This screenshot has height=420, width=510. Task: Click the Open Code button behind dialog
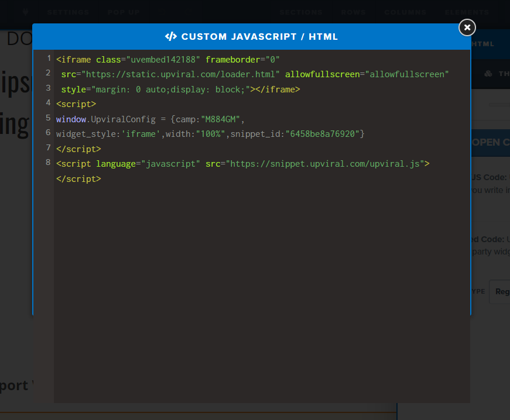tap(491, 143)
